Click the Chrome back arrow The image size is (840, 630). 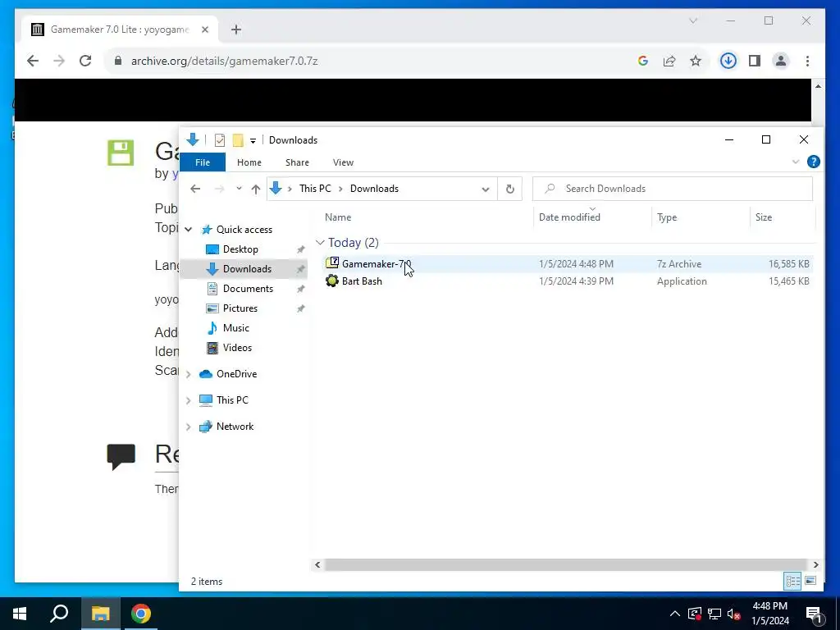click(33, 61)
